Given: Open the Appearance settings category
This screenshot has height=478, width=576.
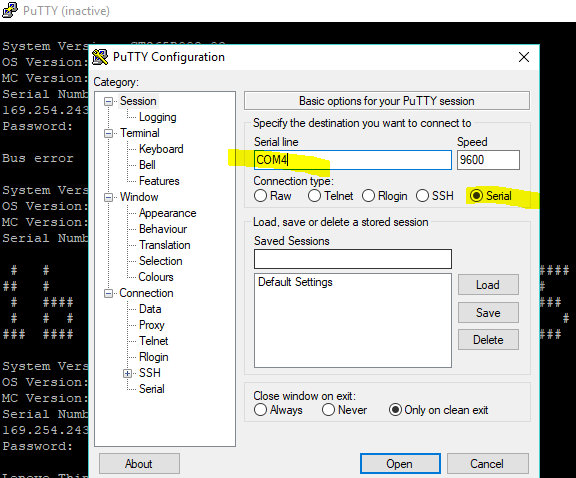Looking at the screenshot, I should [168, 213].
